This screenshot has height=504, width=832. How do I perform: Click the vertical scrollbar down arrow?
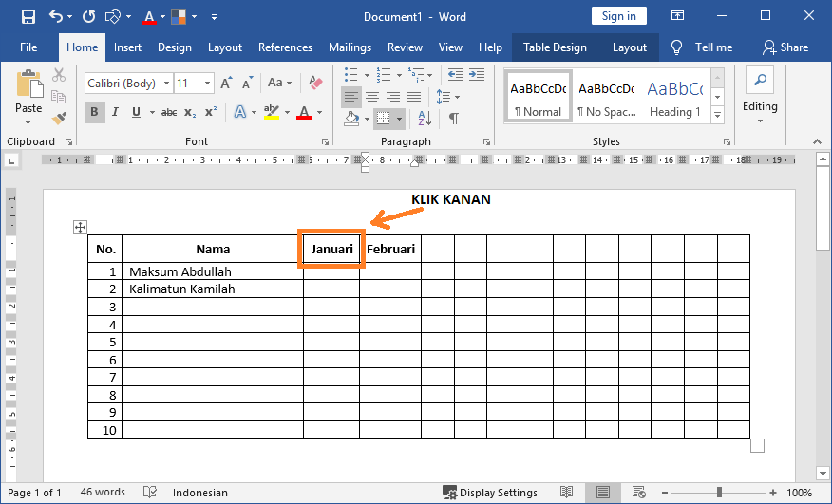[823, 473]
